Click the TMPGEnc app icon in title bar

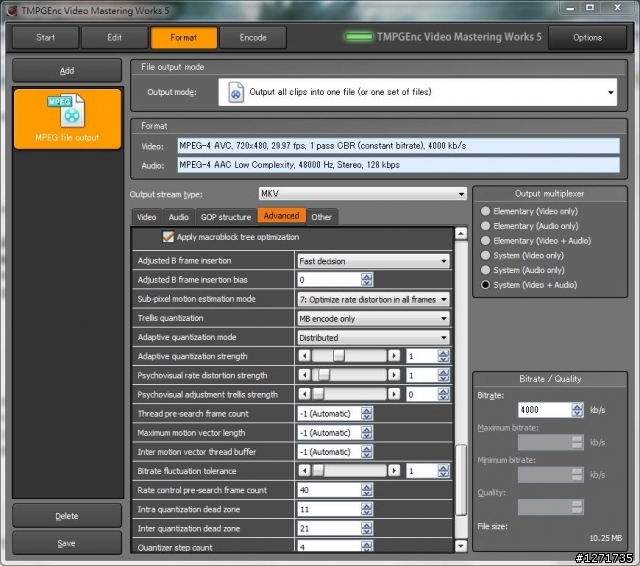click(x=12, y=10)
